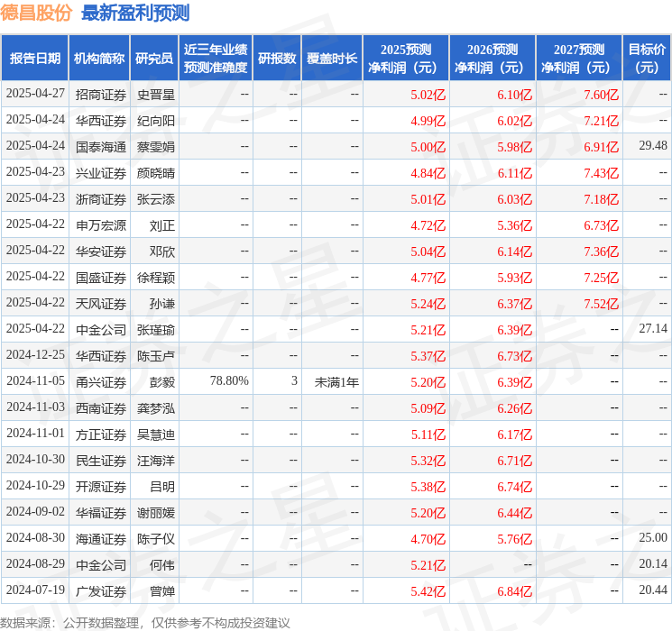Click the 目标价 column header

(x=647, y=59)
